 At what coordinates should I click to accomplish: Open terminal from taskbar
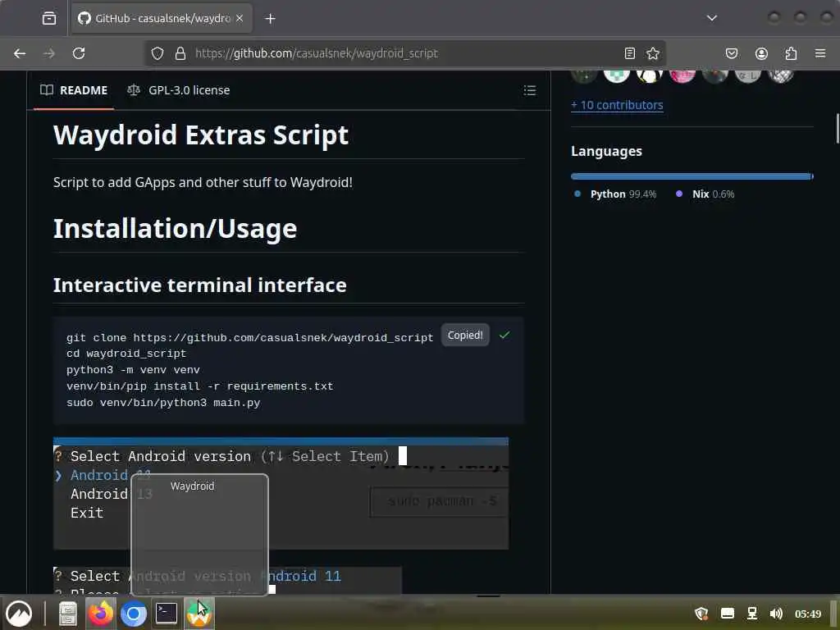click(x=166, y=614)
